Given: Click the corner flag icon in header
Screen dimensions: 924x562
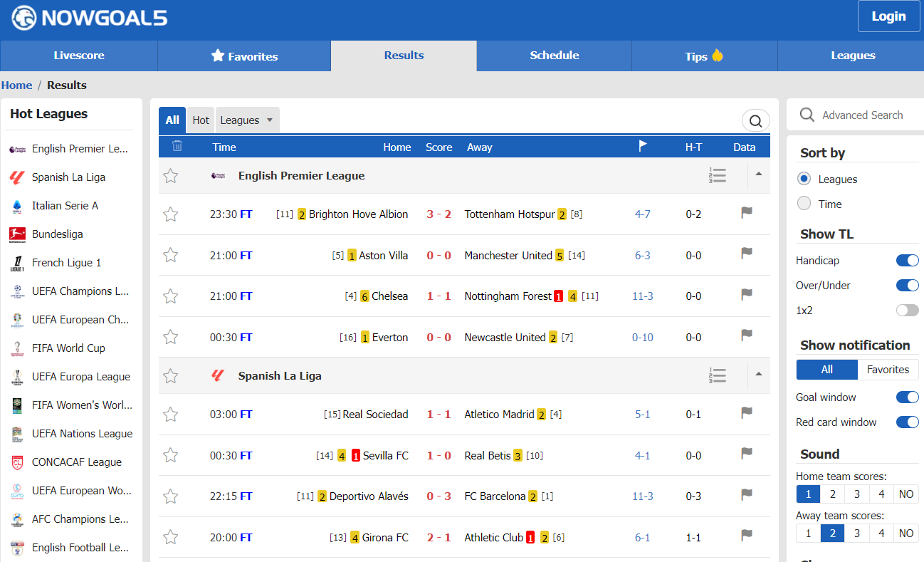Looking at the screenshot, I should pos(643,146).
